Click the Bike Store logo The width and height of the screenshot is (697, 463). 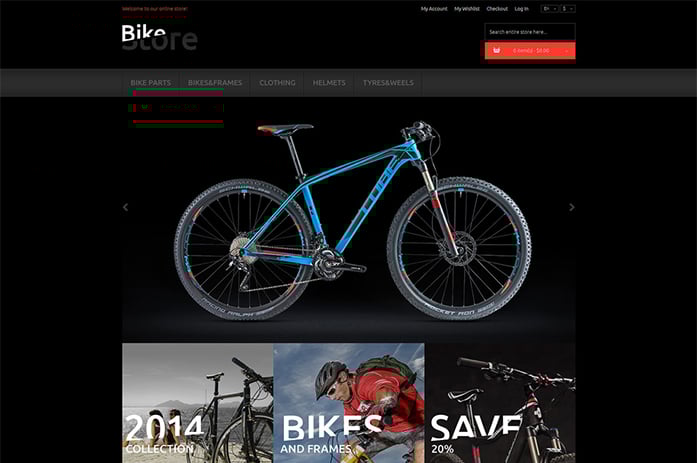(x=159, y=37)
